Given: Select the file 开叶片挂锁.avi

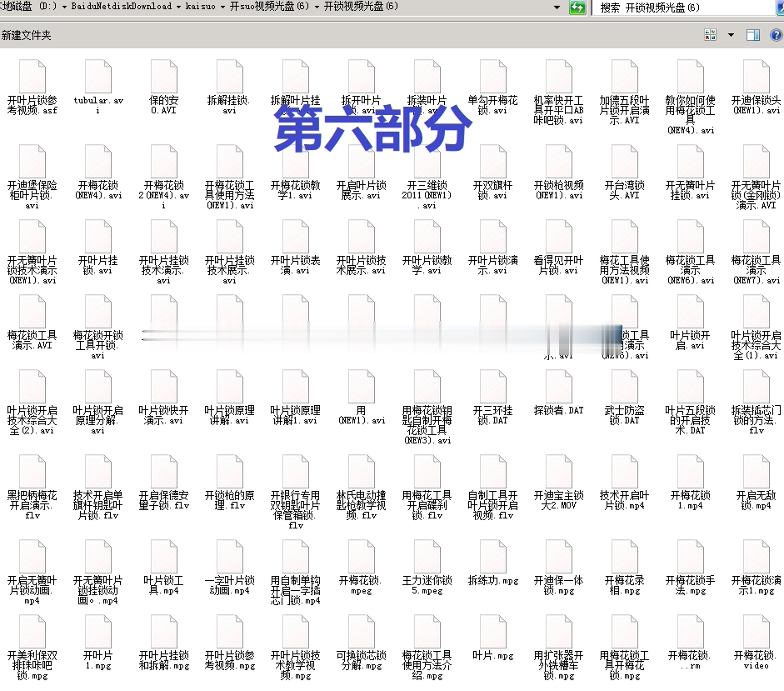Looking at the screenshot, I should click(98, 248).
